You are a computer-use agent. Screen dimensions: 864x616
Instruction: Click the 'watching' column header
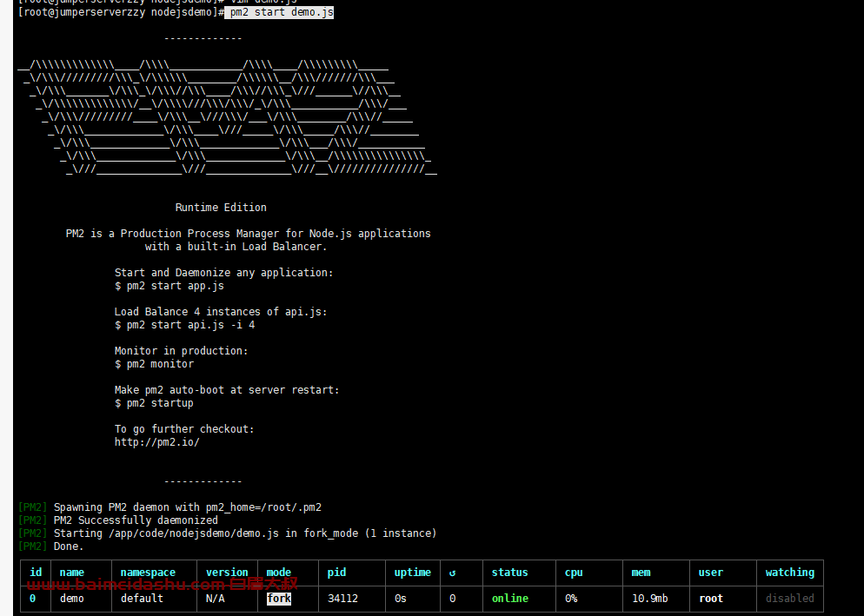790,573
